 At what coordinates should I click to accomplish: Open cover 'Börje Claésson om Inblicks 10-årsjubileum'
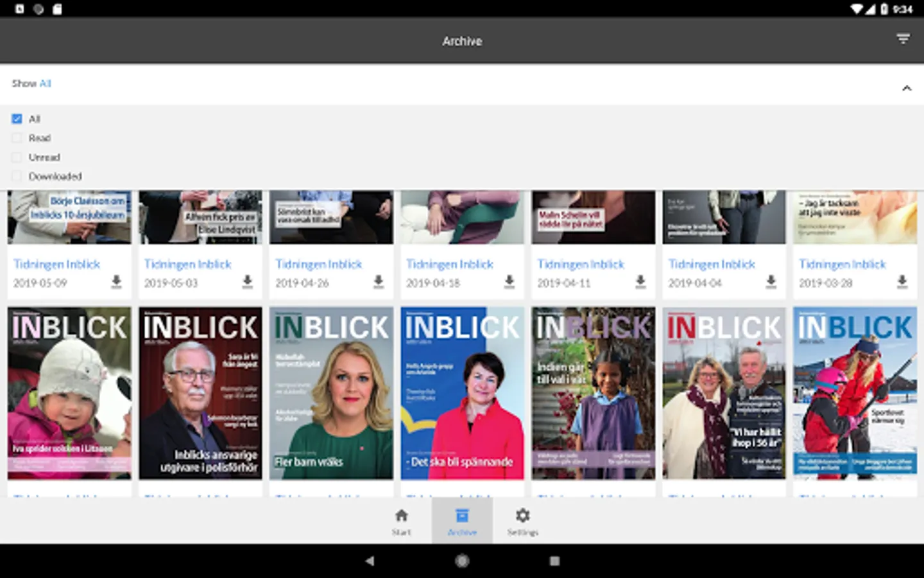pyautogui.click(x=69, y=217)
